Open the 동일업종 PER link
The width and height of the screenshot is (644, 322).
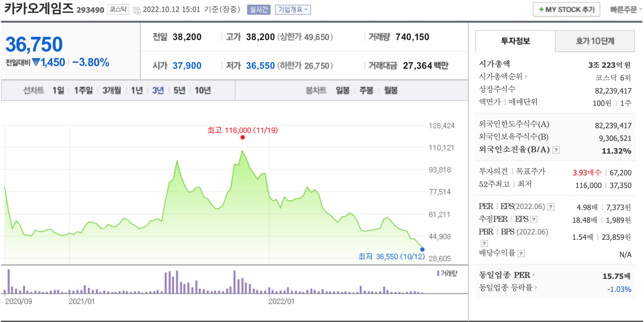(507, 275)
